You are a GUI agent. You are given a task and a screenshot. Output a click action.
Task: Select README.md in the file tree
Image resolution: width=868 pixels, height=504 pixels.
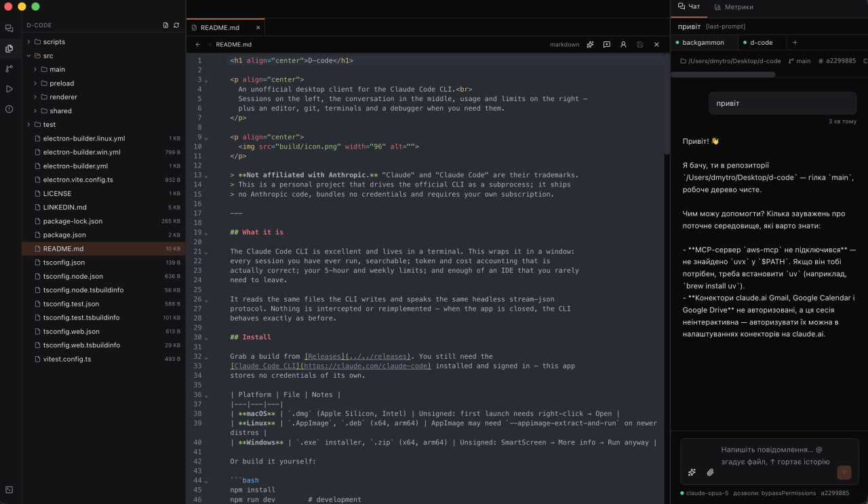103,249
